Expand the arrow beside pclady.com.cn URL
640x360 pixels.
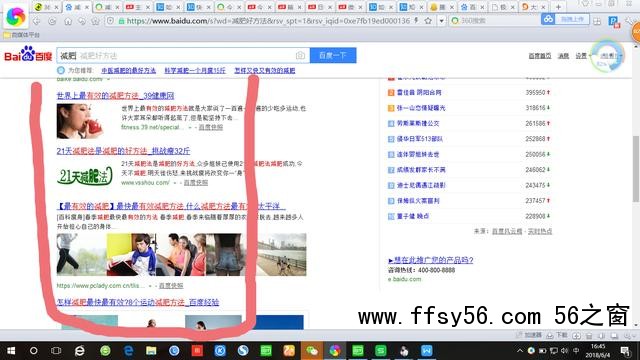tap(150, 286)
